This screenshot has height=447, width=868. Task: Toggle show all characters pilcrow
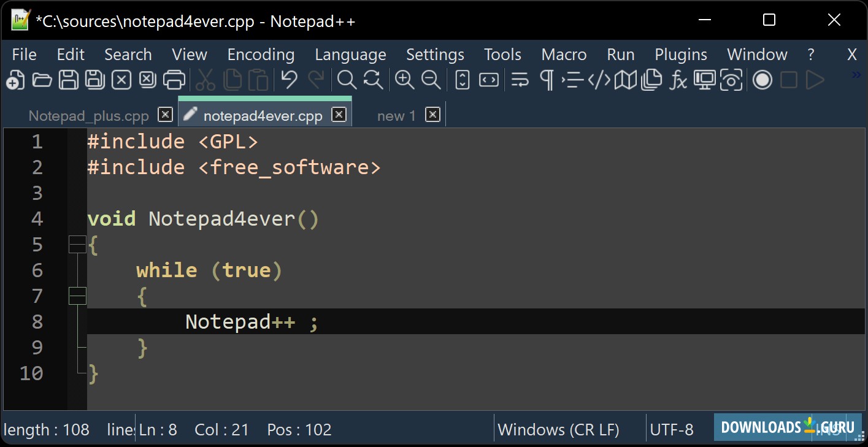pyautogui.click(x=547, y=80)
